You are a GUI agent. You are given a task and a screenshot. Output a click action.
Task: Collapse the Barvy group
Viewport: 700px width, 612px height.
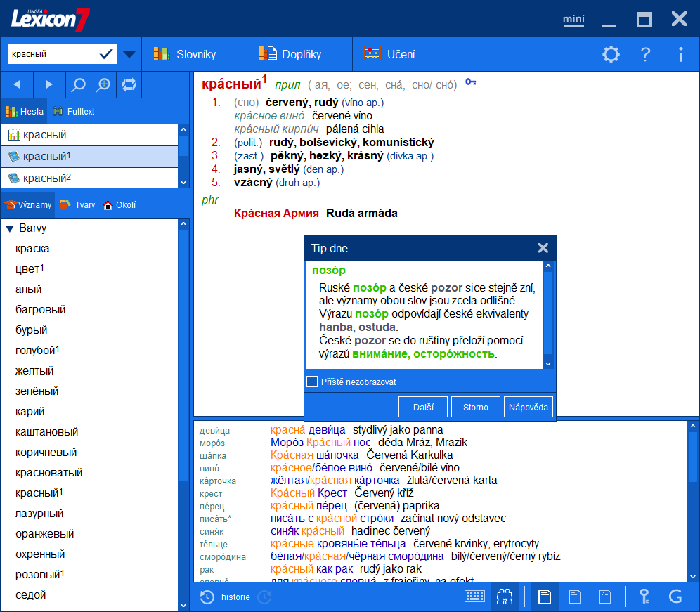(11, 228)
